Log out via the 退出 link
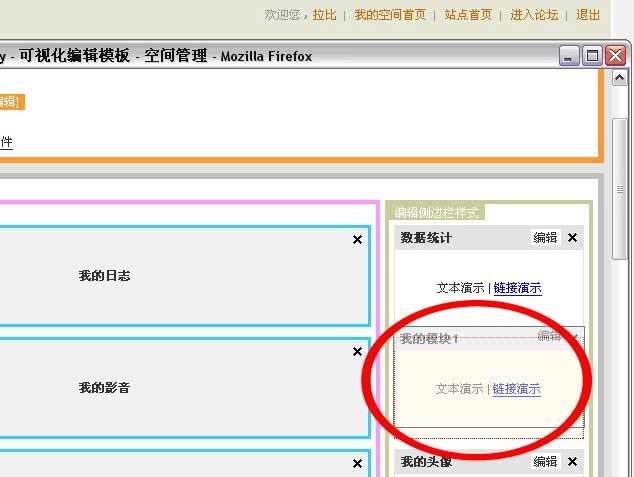This screenshot has width=634, height=477. point(588,15)
